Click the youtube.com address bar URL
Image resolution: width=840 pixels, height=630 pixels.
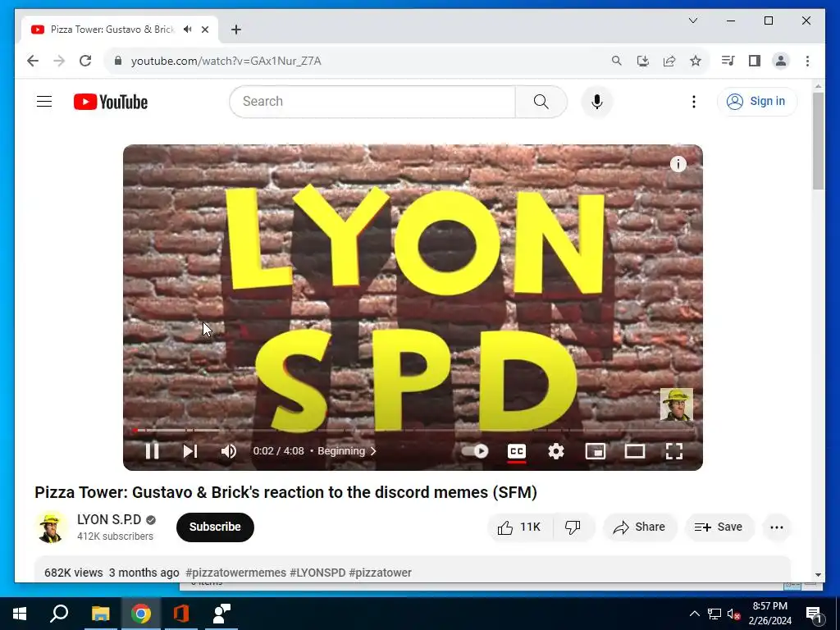coord(226,61)
